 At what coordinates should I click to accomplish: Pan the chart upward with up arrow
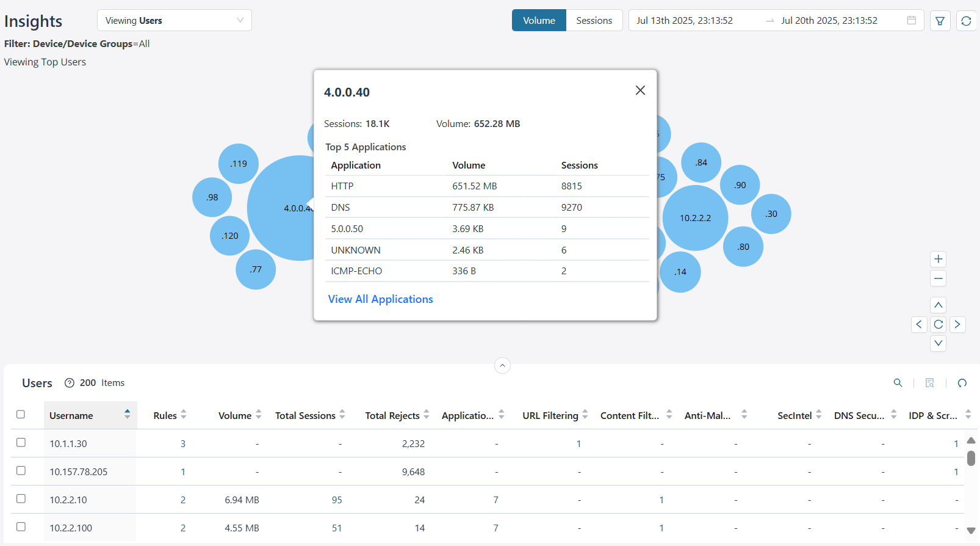[x=939, y=305]
